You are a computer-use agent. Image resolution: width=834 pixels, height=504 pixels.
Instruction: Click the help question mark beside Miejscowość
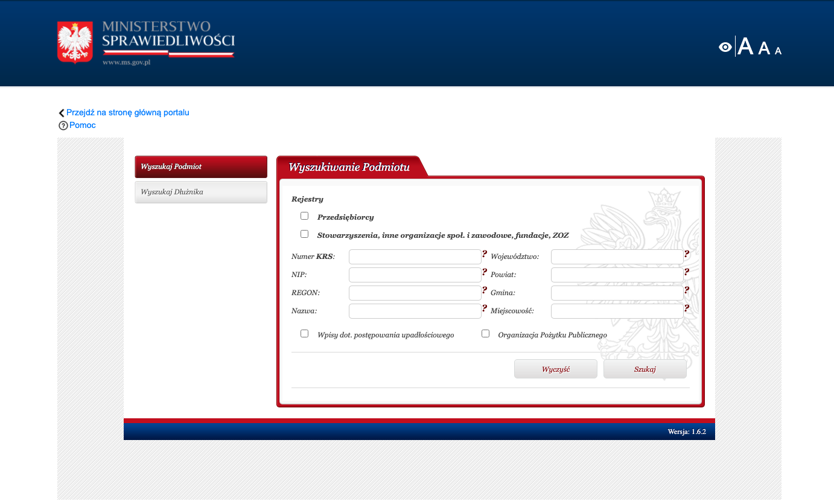coord(686,308)
